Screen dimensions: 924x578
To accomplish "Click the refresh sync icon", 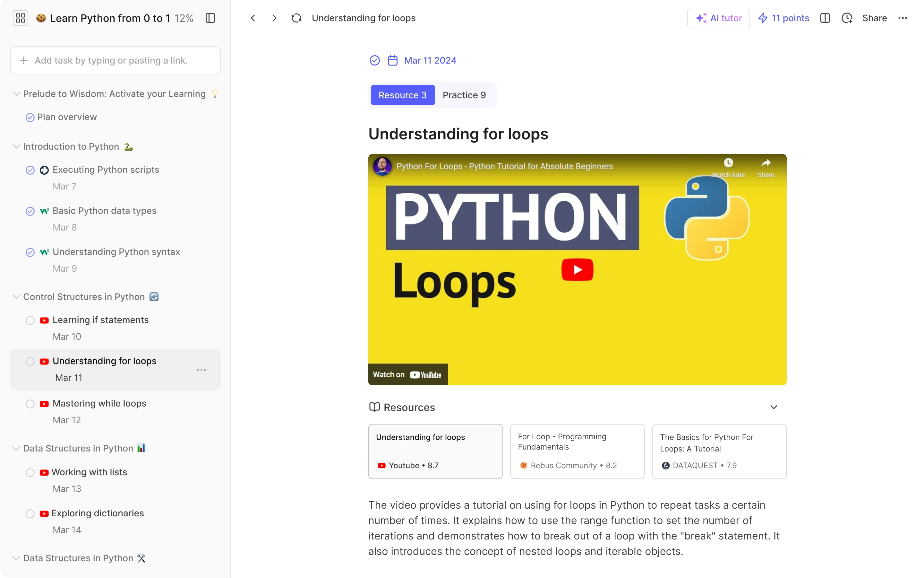I will pyautogui.click(x=296, y=18).
